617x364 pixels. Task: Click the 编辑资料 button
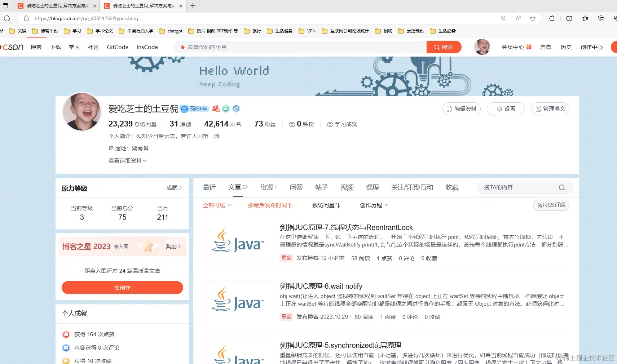462,109
